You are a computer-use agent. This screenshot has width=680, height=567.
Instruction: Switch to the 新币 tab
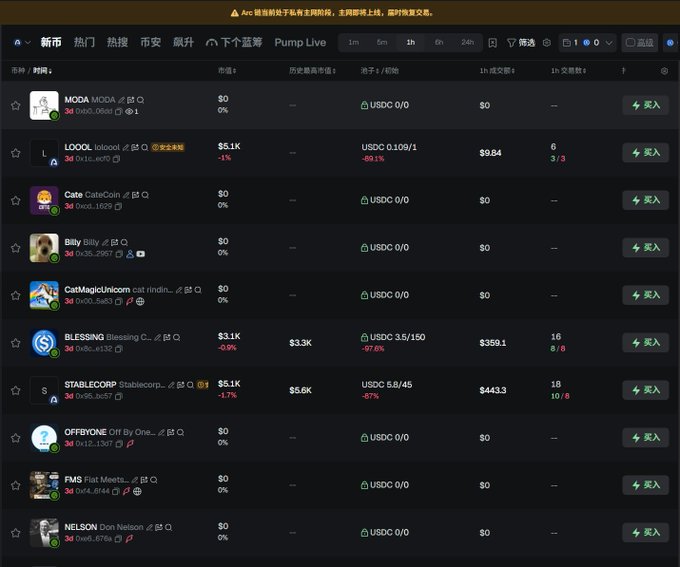point(51,43)
